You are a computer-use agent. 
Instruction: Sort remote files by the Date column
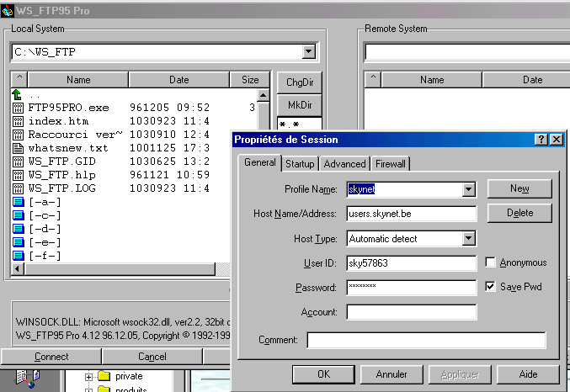coord(526,80)
